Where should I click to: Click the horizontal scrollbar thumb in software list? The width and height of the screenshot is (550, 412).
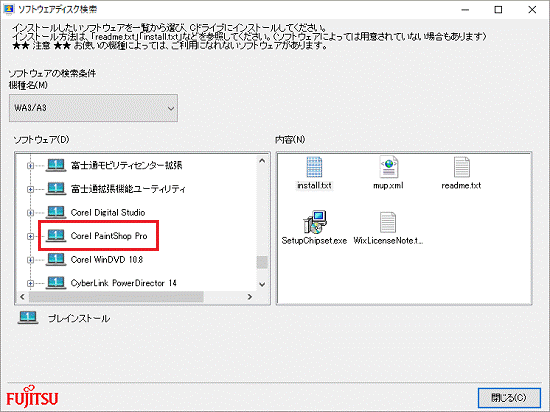[x=116, y=297]
